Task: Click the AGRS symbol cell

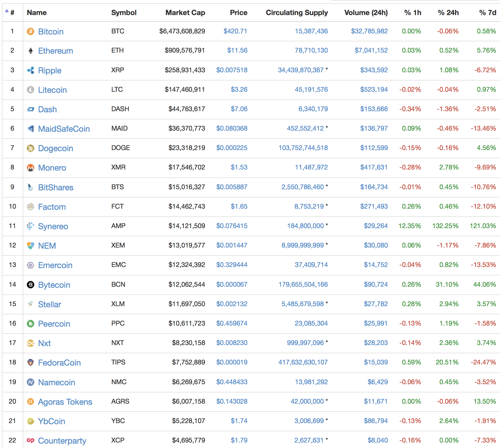Action: point(120,401)
